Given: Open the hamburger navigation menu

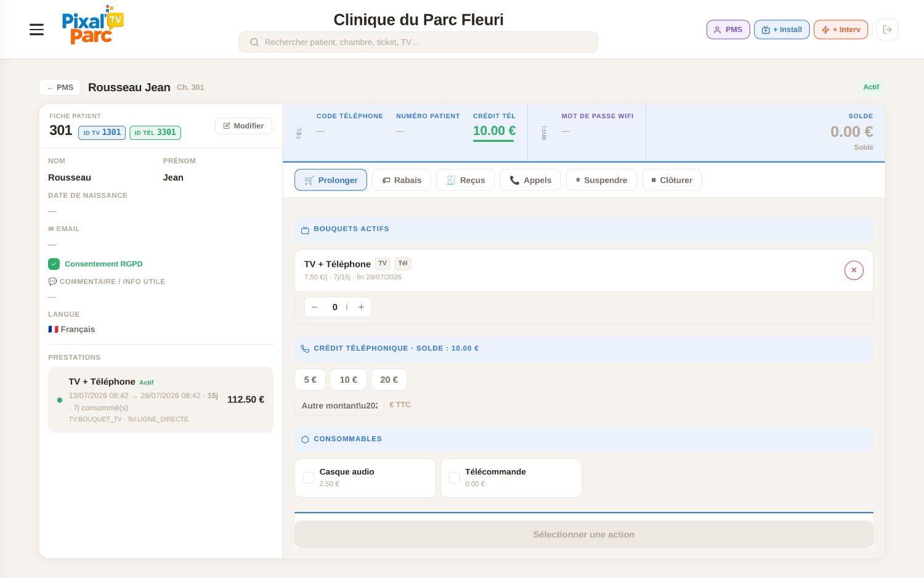Looking at the screenshot, I should (36, 30).
